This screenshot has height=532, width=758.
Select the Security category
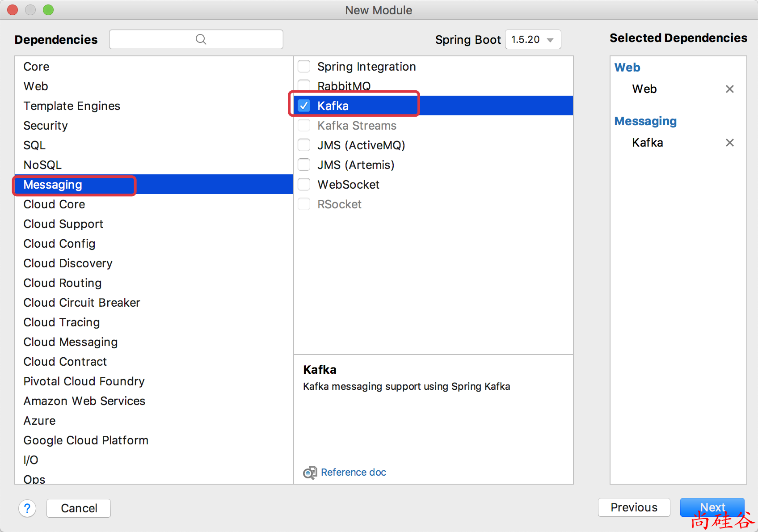pos(154,126)
